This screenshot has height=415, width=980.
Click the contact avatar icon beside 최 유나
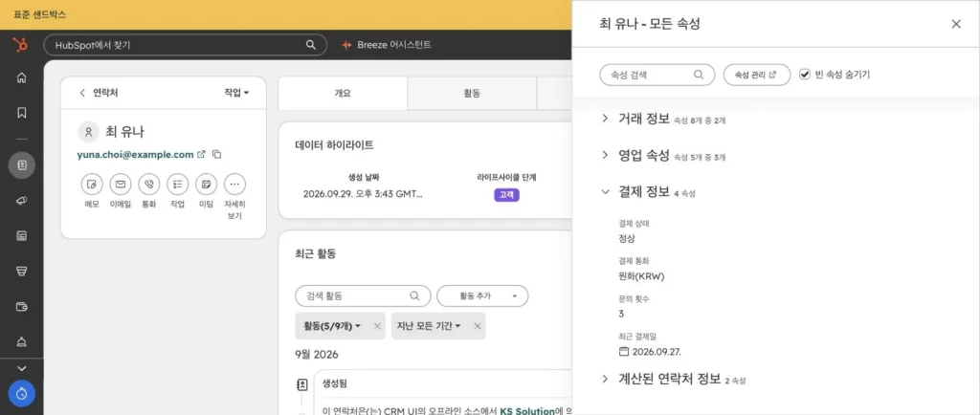tap(89, 132)
